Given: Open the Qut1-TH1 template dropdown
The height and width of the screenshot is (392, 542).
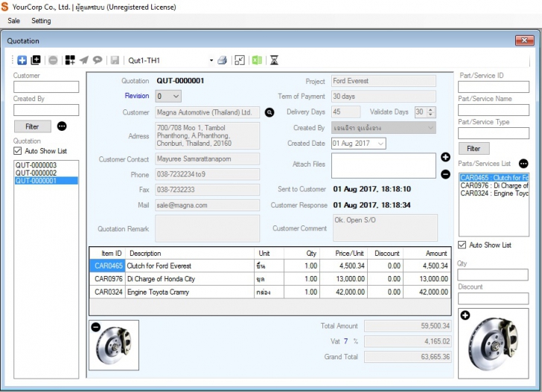Looking at the screenshot, I should (211, 60).
